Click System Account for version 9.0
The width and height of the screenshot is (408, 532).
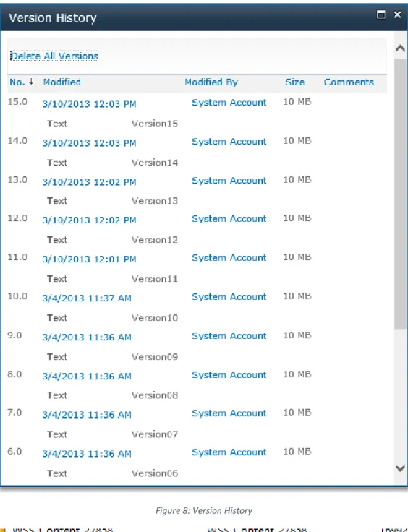tap(229, 336)
